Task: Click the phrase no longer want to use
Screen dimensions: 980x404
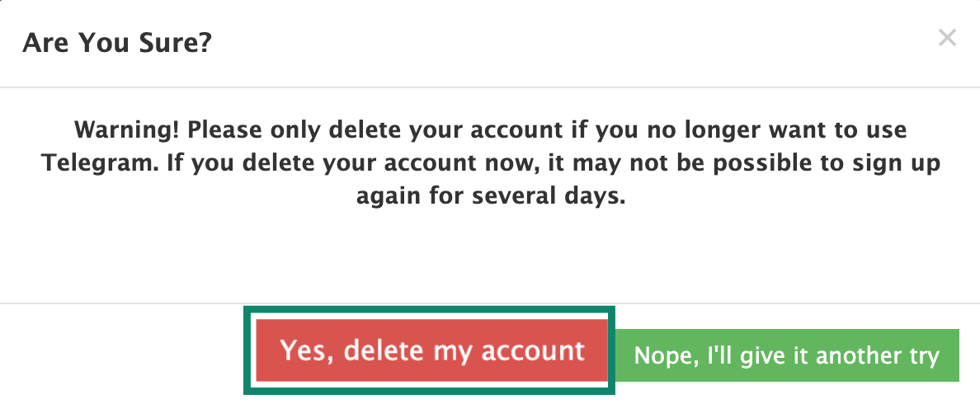Action: tap(754, 130)
